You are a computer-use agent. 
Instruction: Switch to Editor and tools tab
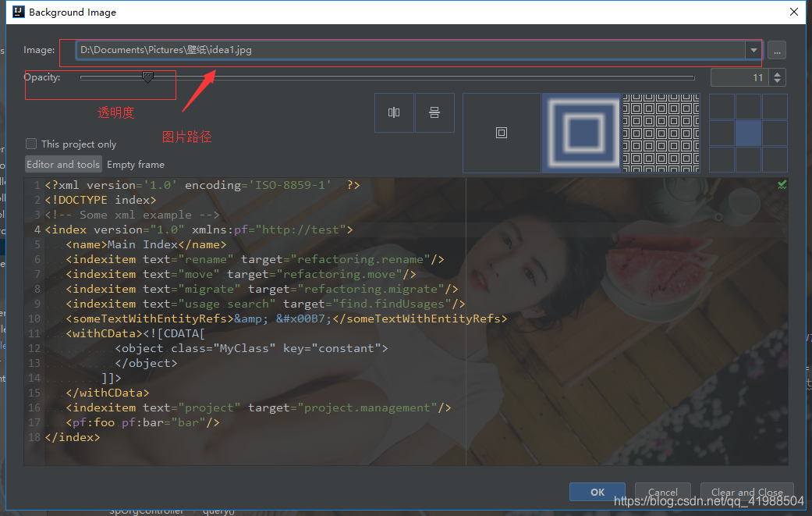(x=62, y=164)
